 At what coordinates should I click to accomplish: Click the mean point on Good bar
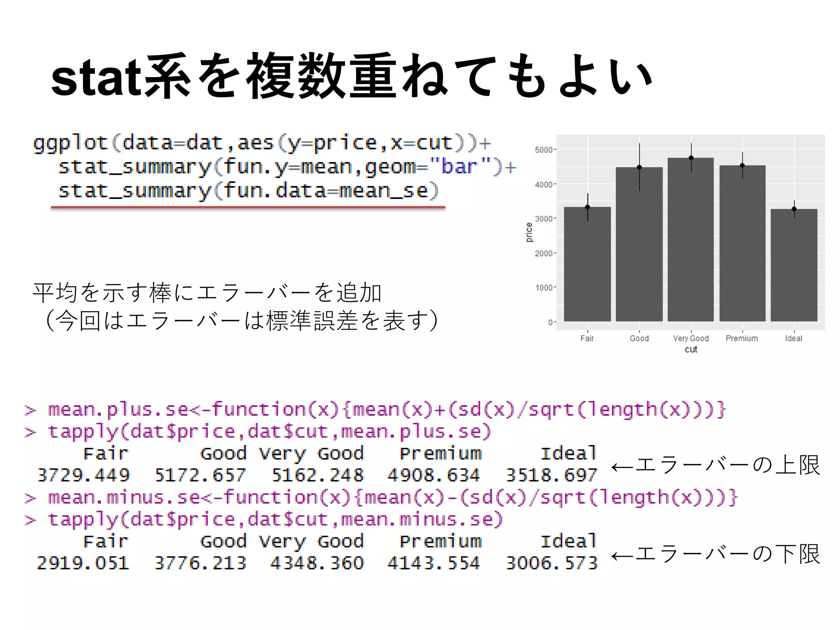point(639,167)
